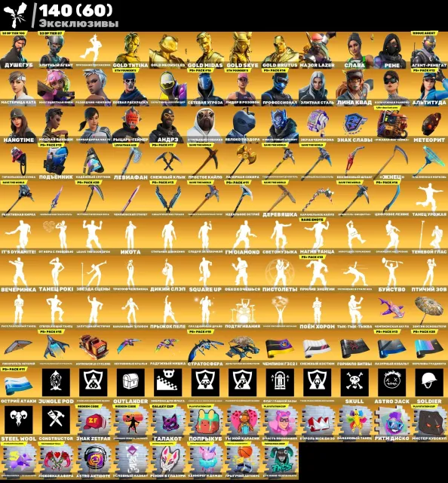Choose the Икота emote icon

(130, 236)
